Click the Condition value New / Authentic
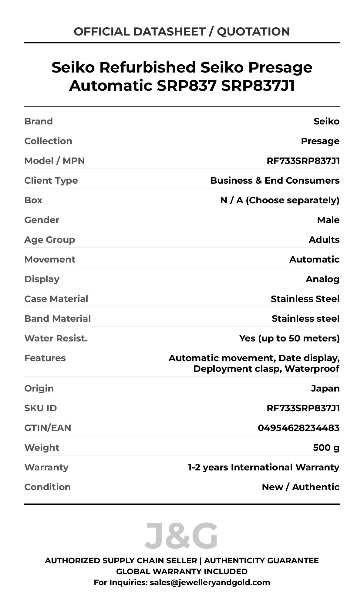This screenshot has width=364, height=607. (x=301, y=487)
